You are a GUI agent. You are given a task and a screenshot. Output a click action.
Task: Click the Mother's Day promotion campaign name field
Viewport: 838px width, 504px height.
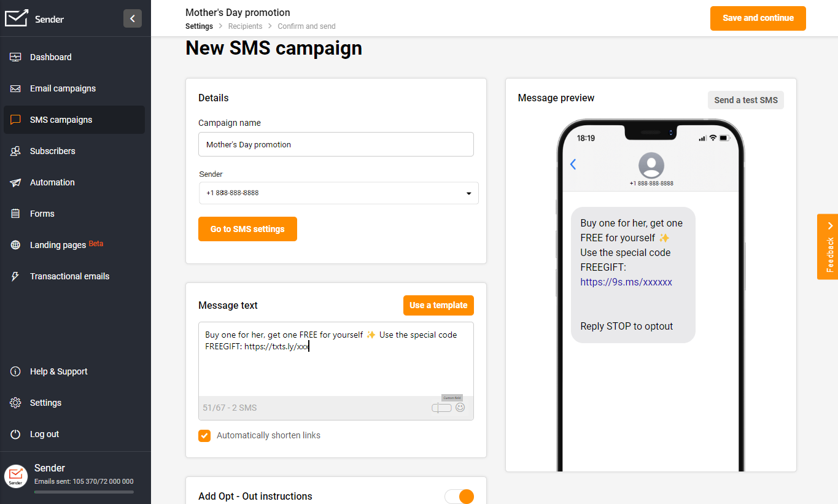[x=336, y=144]
